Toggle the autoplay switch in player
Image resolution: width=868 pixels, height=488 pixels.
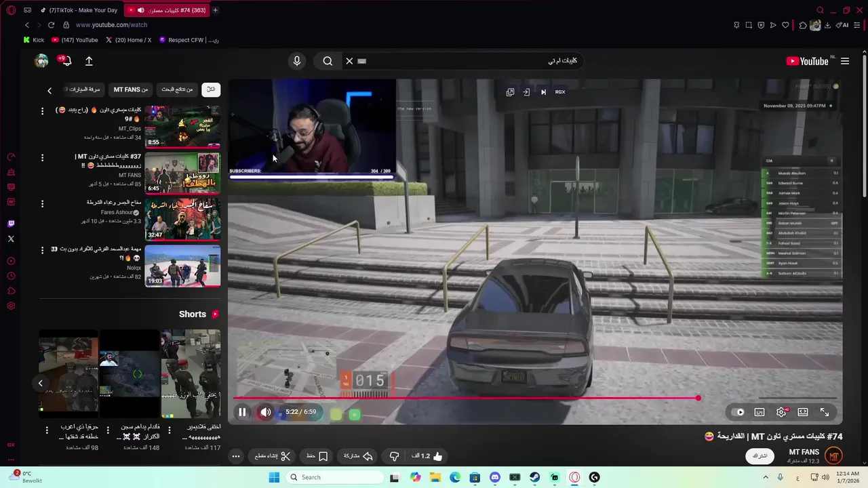pos(738,412)
